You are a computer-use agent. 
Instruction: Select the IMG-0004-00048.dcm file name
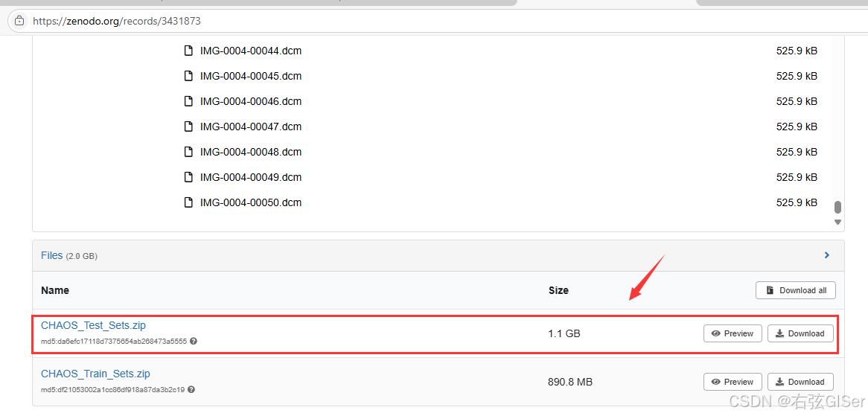[x=251, y=152]
